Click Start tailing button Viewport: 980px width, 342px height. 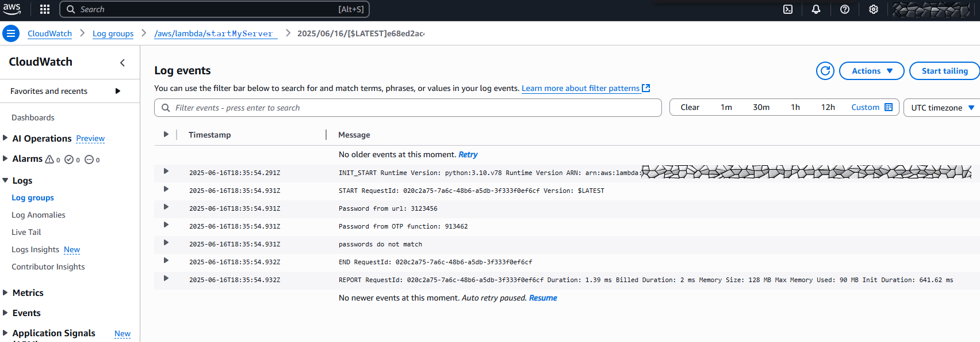(x=944, y=71)
